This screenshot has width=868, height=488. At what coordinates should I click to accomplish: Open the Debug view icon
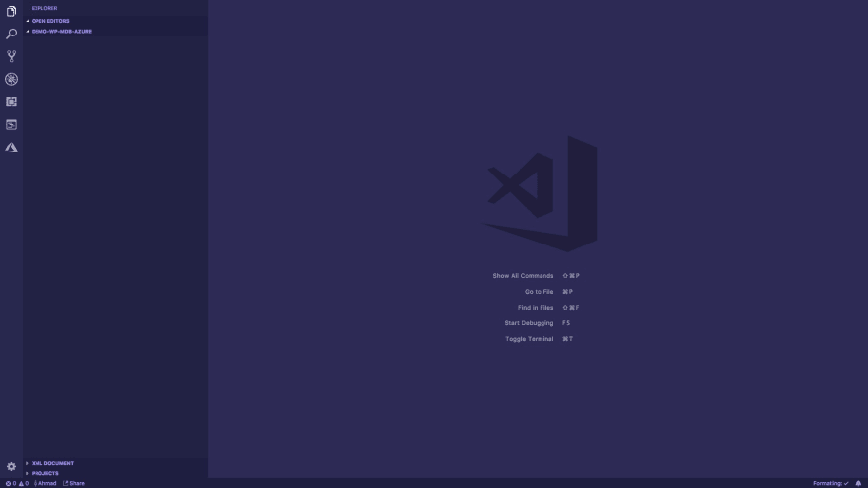point(11,79)
